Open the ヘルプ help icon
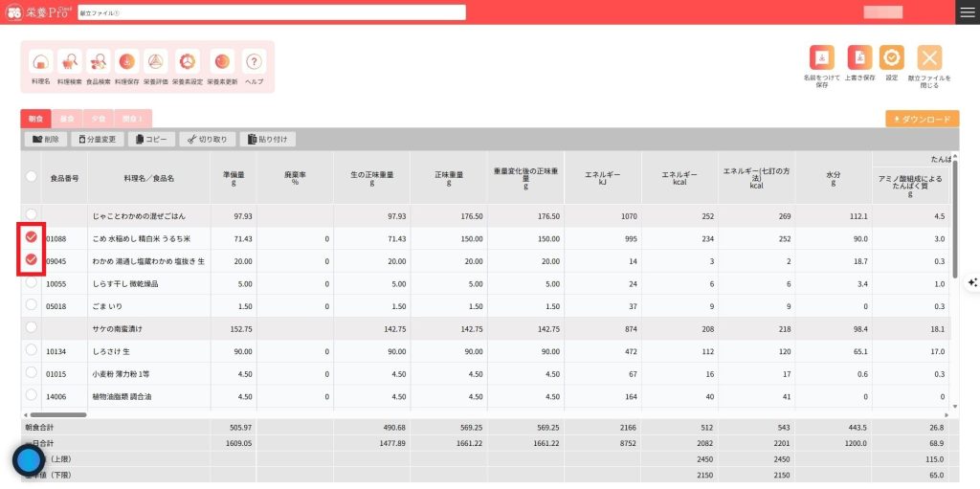The height and width of the screenshot is (489, 980). (254, 63)
